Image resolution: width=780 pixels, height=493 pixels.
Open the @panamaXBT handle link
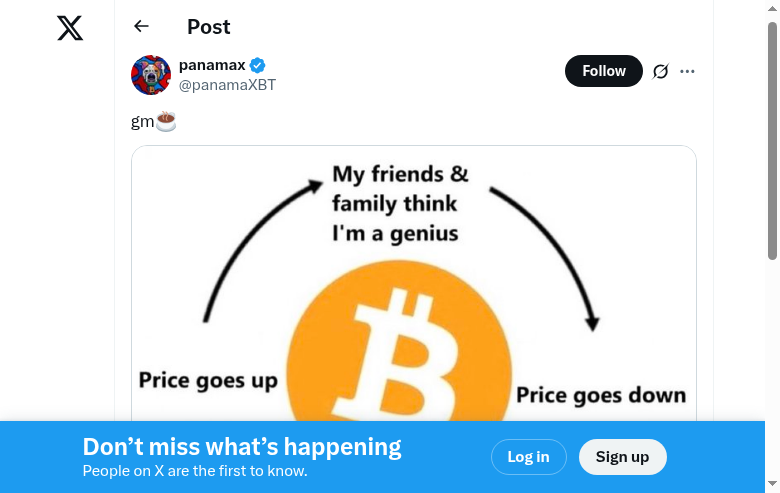[x=227, y=85]
